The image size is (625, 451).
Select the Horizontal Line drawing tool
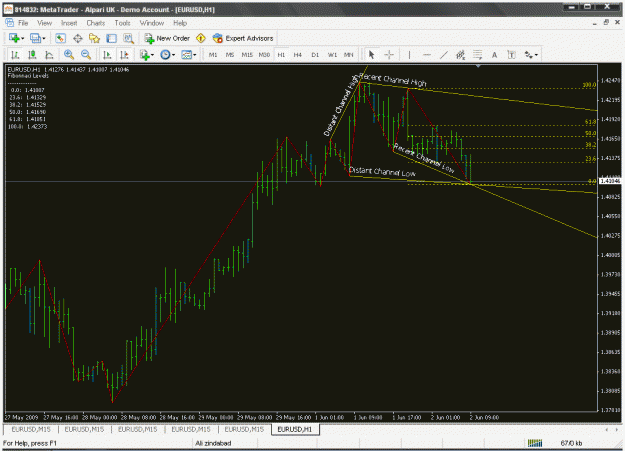click(x=426, y=55)
